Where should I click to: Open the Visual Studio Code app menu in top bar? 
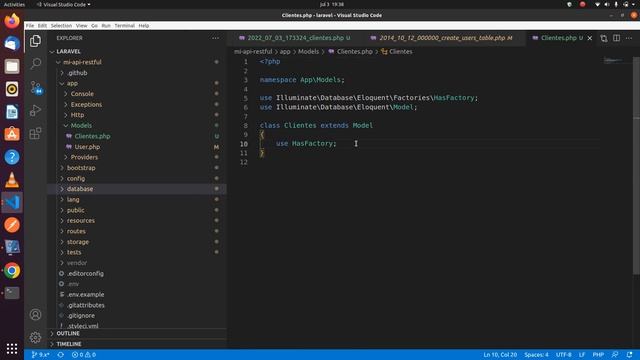[x=64, y=4]
